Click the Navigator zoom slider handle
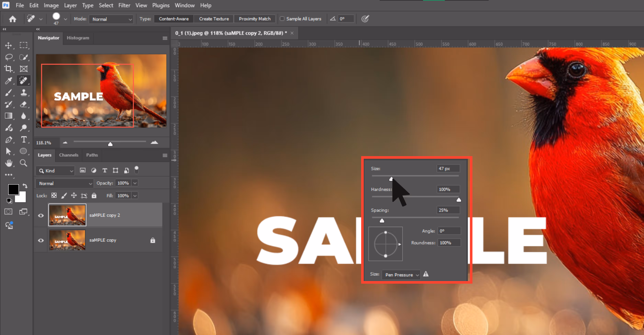 [x=110, y=144]
